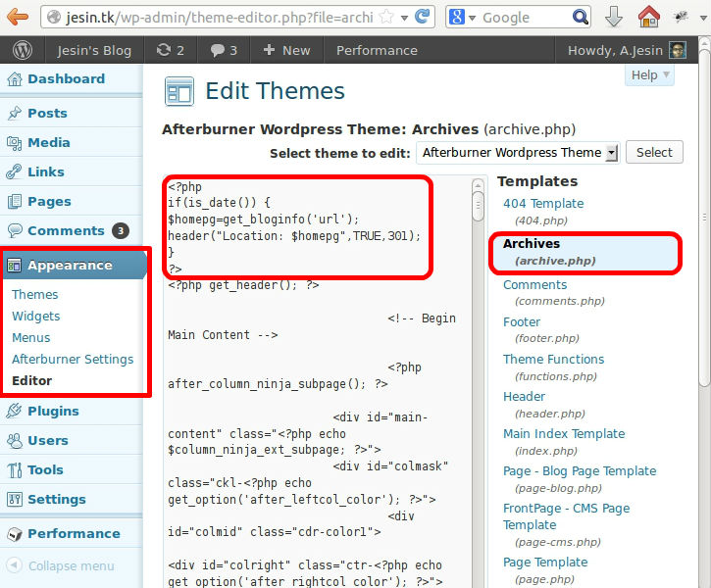Open the Editor submenu item

[31, 380]
